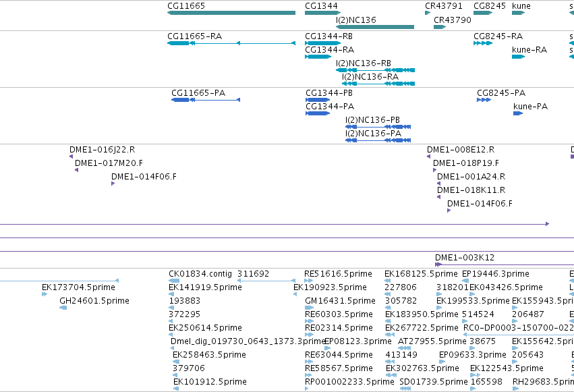
Task: Click the l(2)NC136-PA label
Action: click(x=373, y=133)
